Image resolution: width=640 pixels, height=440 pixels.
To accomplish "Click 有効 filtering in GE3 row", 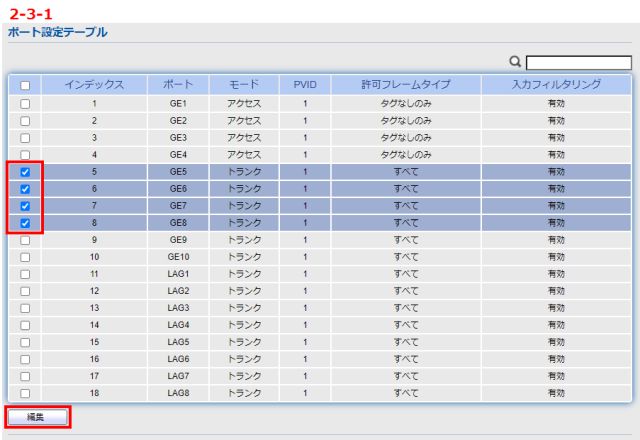I will (x=556, y=138).
